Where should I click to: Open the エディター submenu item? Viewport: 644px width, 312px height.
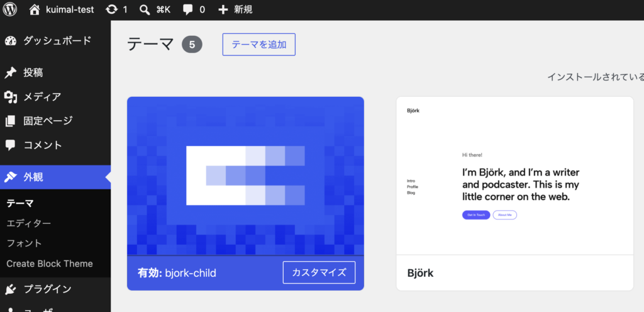click(29, 223)
